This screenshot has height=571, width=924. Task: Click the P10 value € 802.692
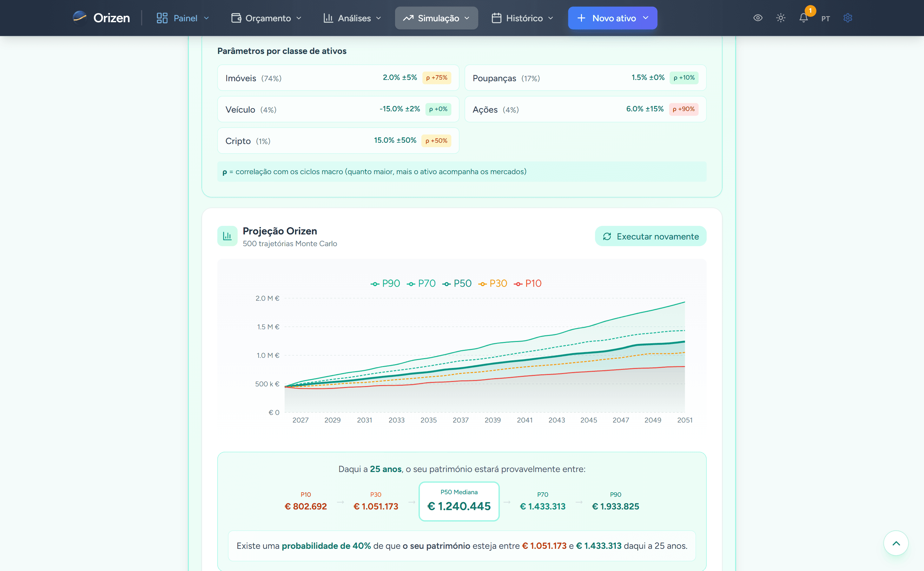click(x=306, y=506)
